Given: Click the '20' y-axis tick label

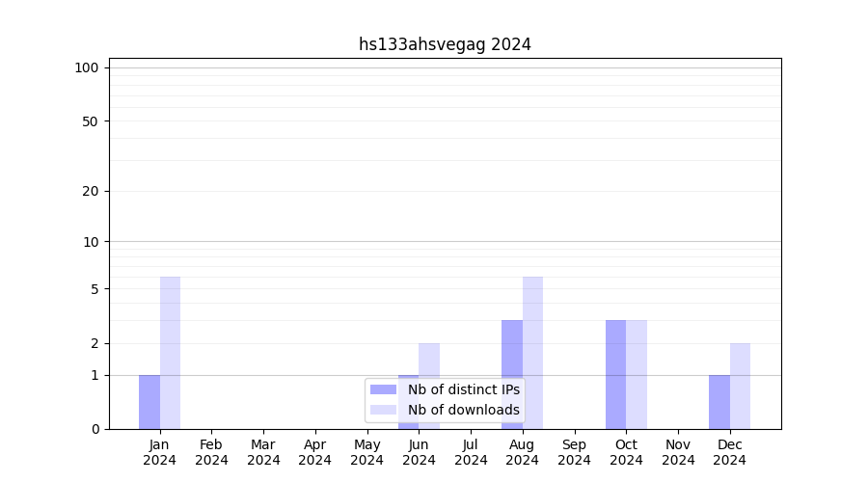Looking at the screenshot, I should click(91, 191).
